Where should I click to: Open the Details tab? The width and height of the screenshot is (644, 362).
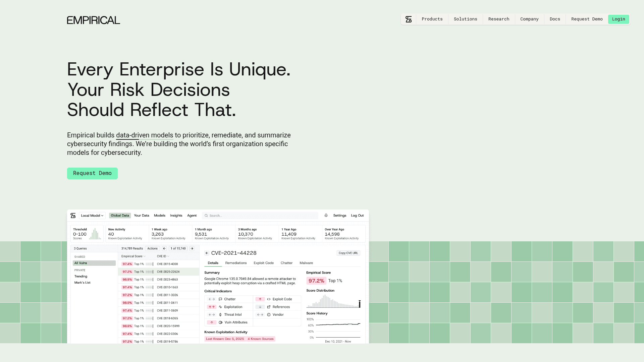tap(213, 263)
